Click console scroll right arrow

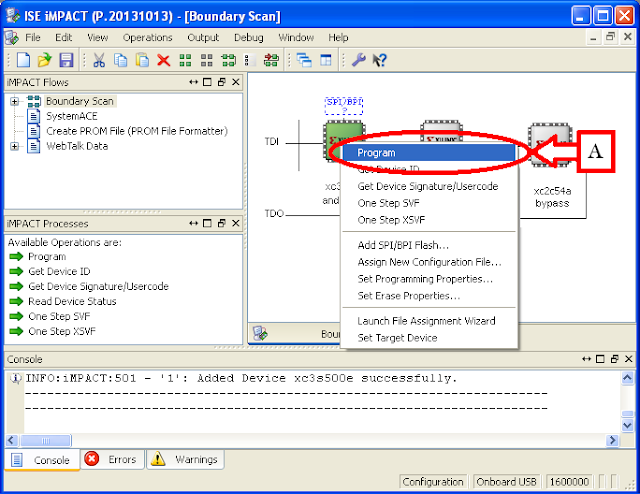[x=612, y=441]
